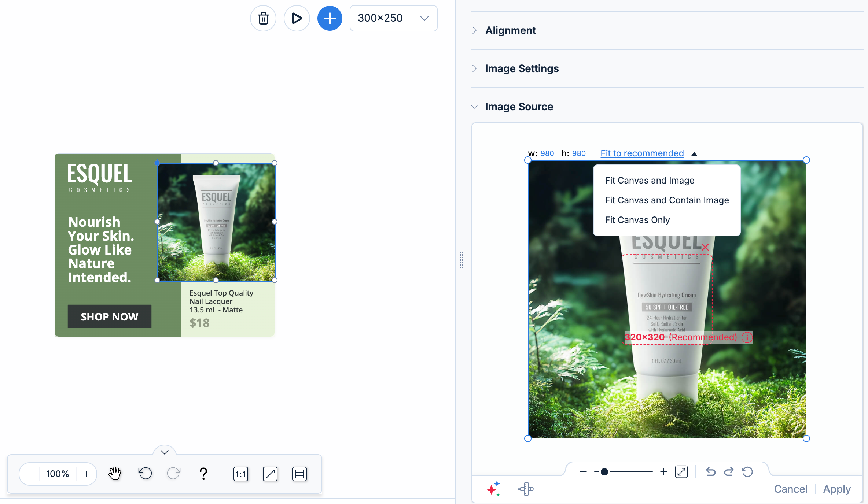Toggle the grid overlay icon
This screenshot has height=504, width=868.
299,474
